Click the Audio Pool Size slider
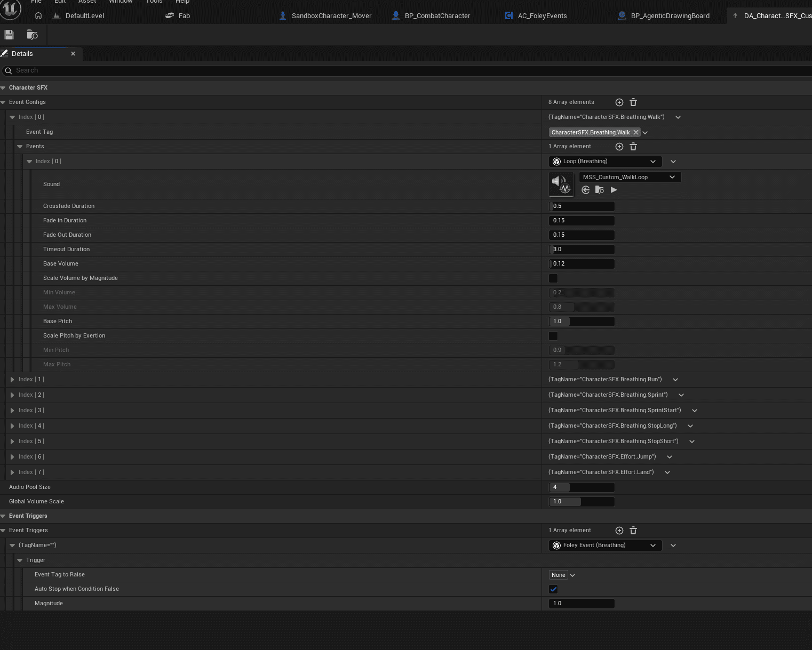Screen dimensions: 812x650 (582, 487)
